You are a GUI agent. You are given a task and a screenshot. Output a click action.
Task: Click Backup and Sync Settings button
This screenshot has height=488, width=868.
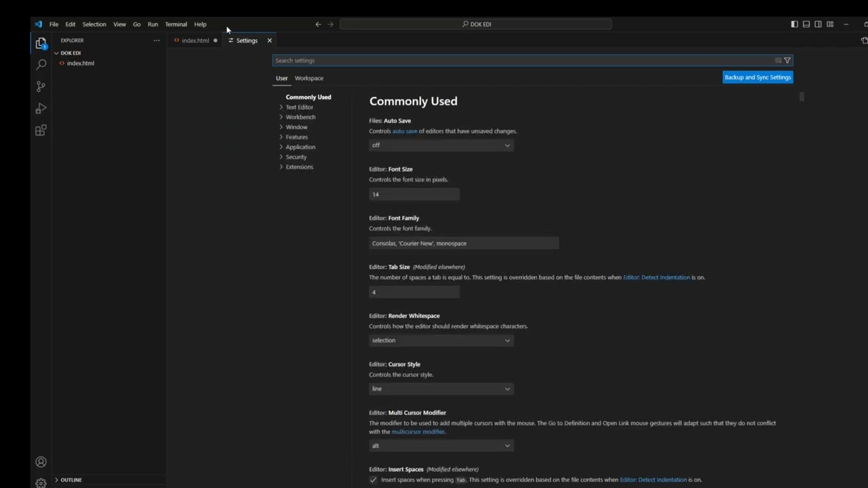coord(757,77)
